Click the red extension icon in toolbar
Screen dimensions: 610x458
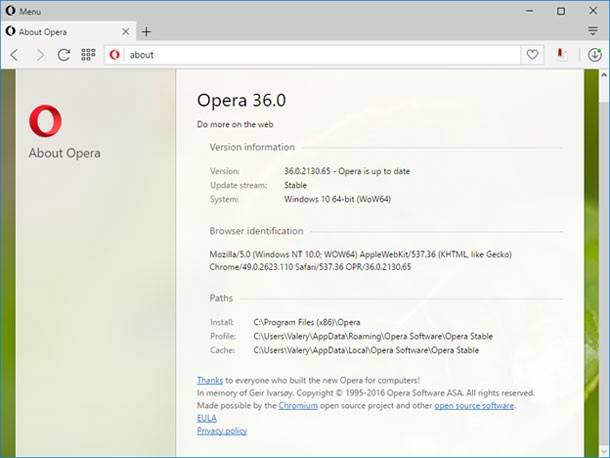point(561,54)
